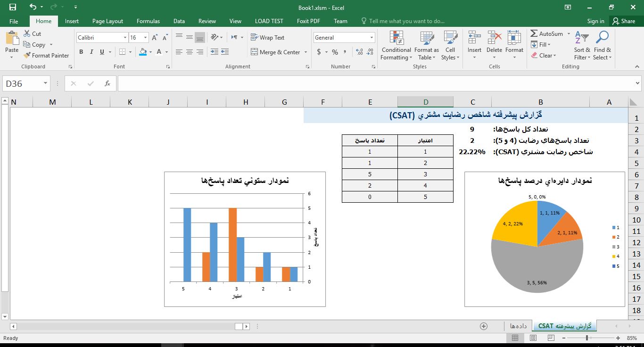
Task: Open Find & Select menu
Action: point(602,46)
